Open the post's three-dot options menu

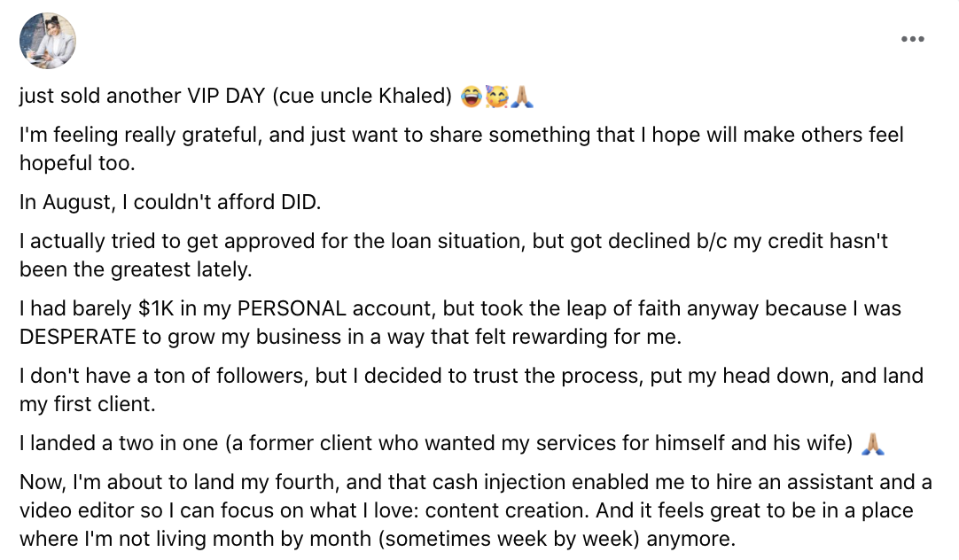click(912, 39)
